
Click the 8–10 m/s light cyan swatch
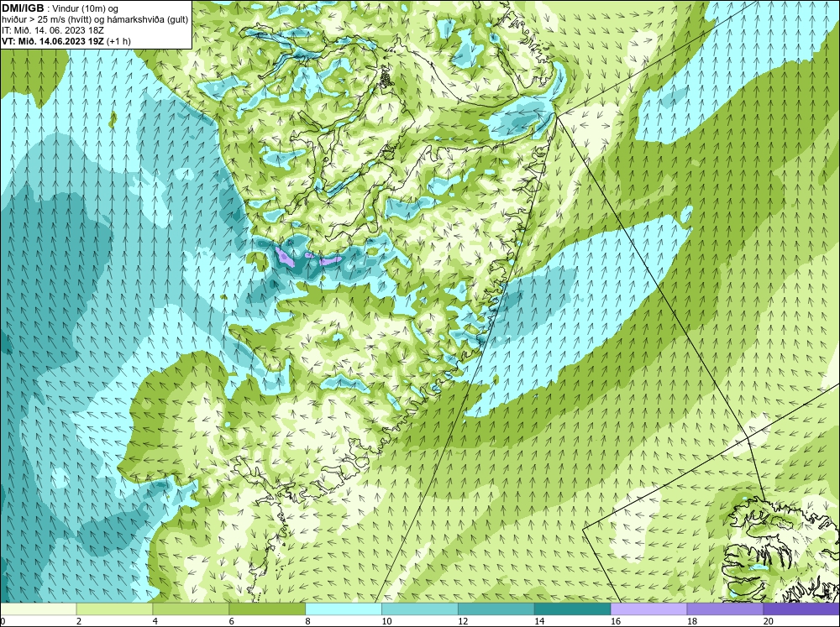[344, 609]
